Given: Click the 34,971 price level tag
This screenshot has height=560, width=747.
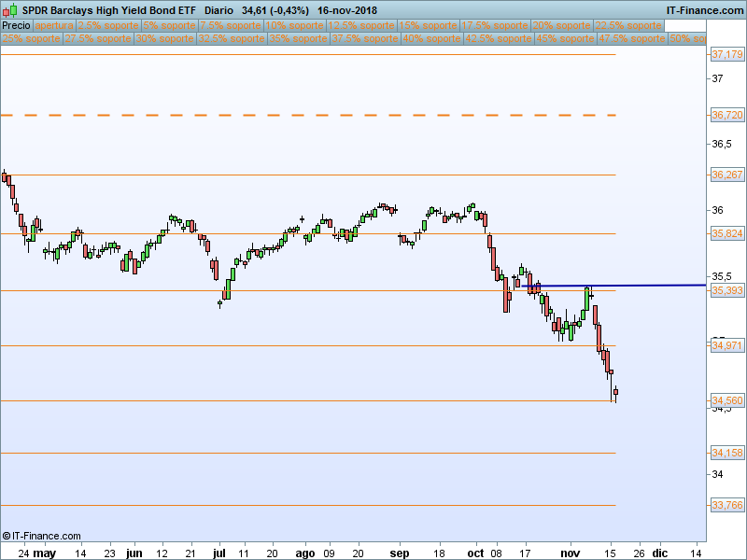Looking at the screenshot, I should (727, 345).
